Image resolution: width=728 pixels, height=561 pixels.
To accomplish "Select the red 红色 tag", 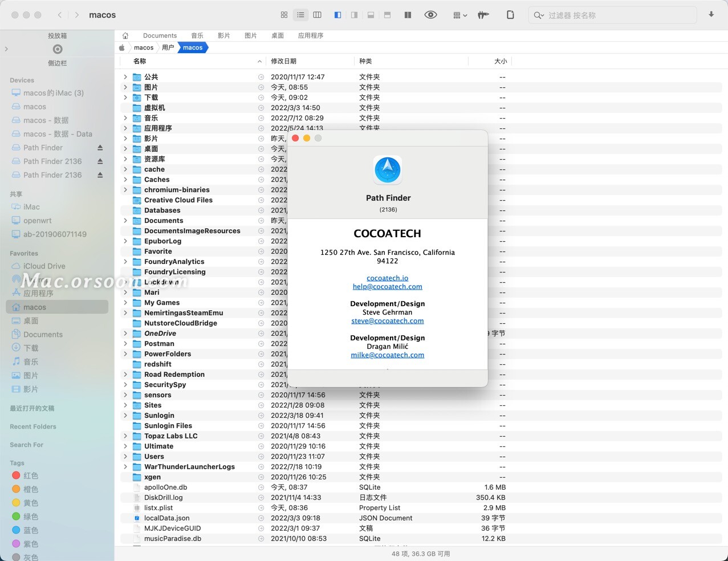I will (x=30, y=475).
